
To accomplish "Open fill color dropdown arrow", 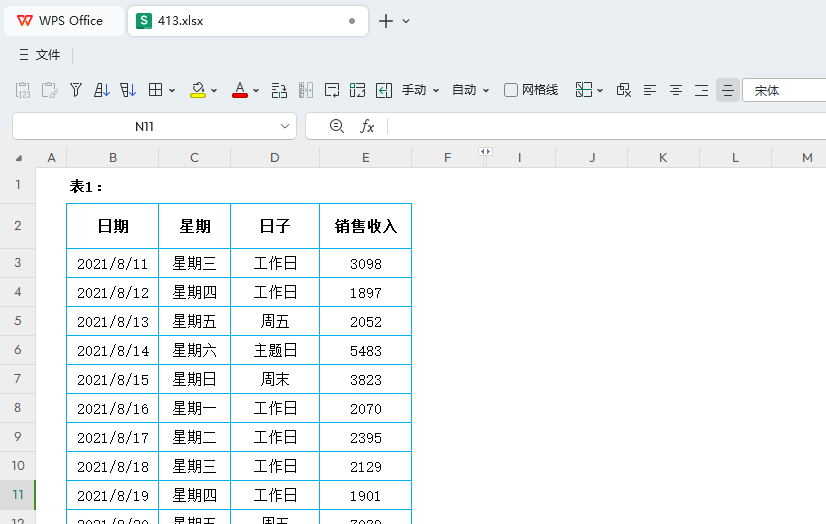I will tap(214, 91).
